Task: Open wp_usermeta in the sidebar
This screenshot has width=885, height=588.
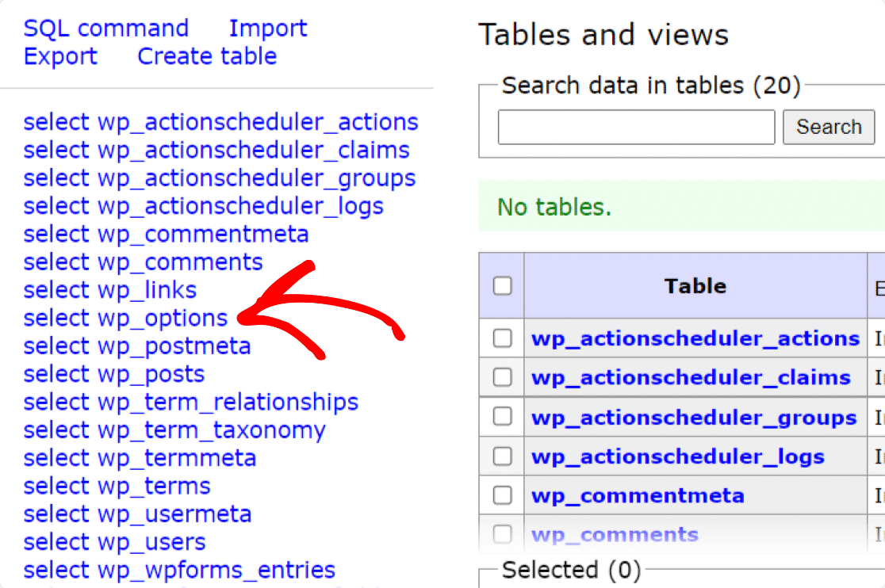Action: click(x=174, y=515)
